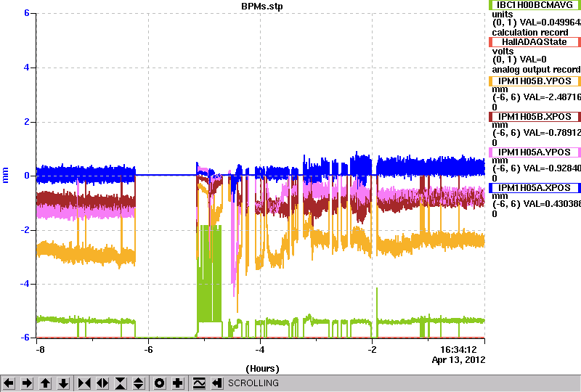The width and height of the screenshot is (581, 392).
Task: Select the IPM1H05A.XPOS curve legend label
Action: click(x=535, y=188)
